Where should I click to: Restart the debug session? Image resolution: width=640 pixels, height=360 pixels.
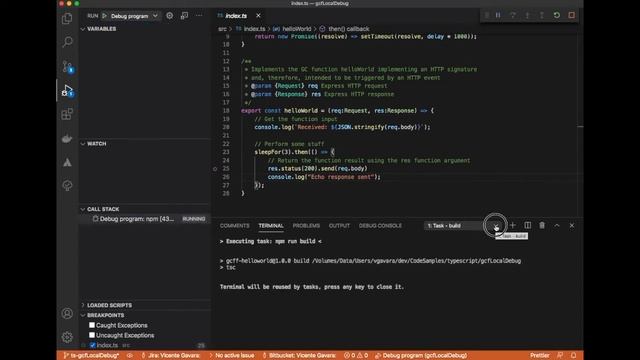(x=557, y=15)
